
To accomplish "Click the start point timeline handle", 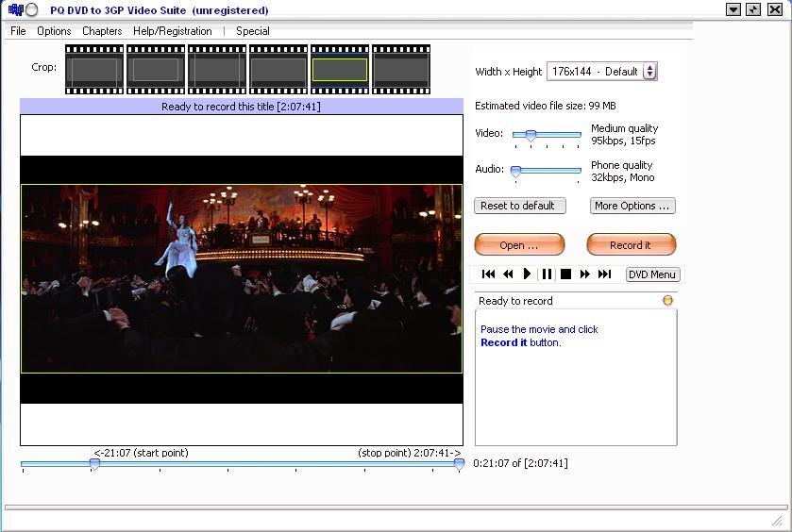I will coord(94,463).
